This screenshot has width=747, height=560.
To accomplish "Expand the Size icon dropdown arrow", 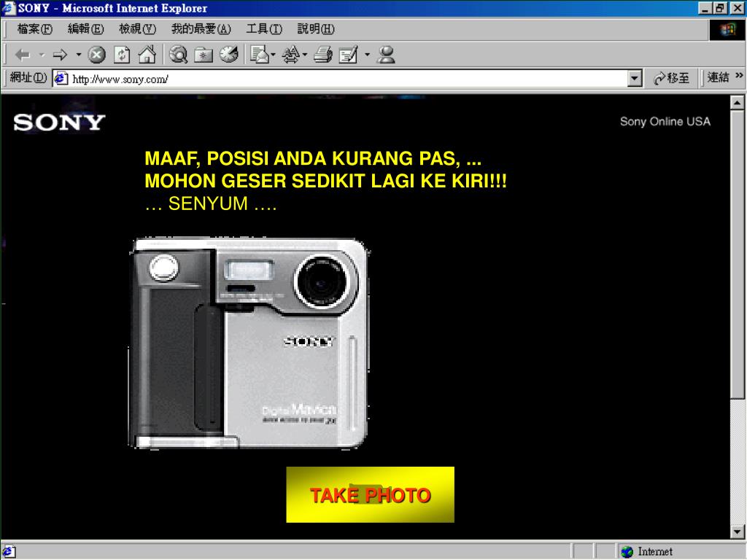I will click(305, 55).
